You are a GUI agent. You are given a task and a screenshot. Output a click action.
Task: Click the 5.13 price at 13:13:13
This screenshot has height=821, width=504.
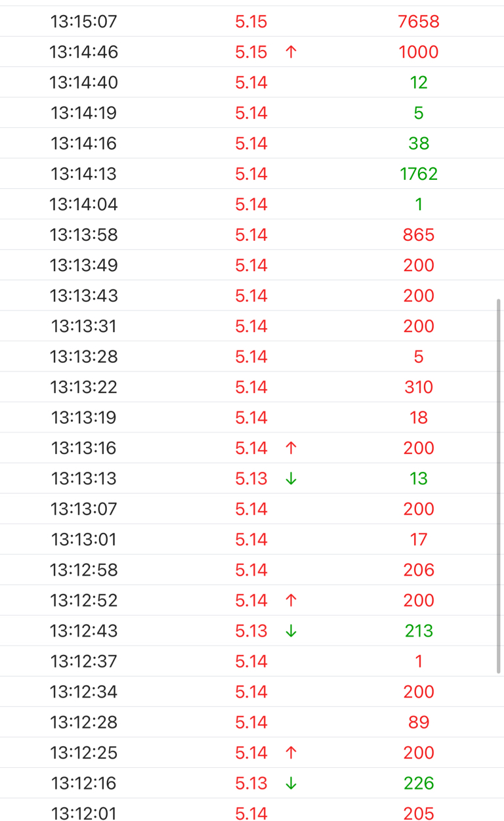click(251, 479)
